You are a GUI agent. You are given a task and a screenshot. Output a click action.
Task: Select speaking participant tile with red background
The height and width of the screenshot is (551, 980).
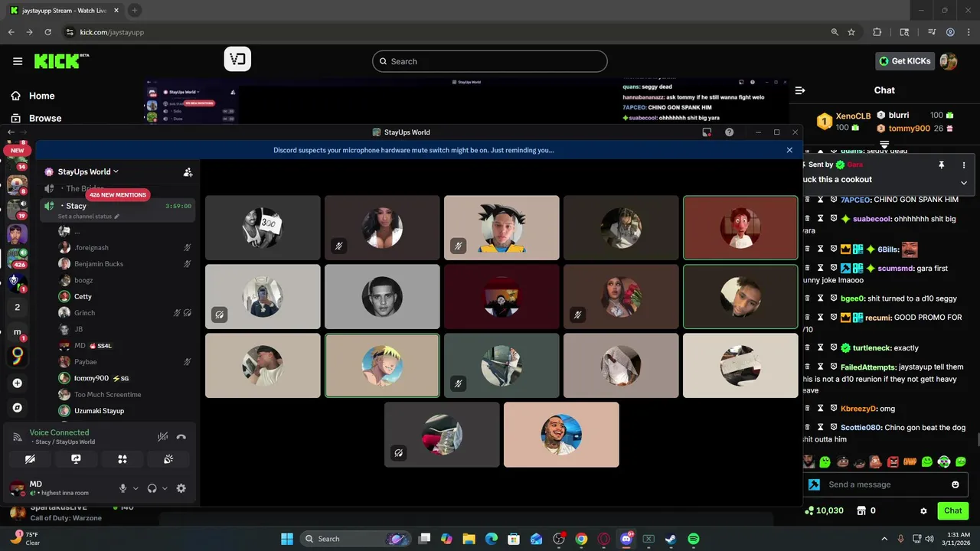740,228
